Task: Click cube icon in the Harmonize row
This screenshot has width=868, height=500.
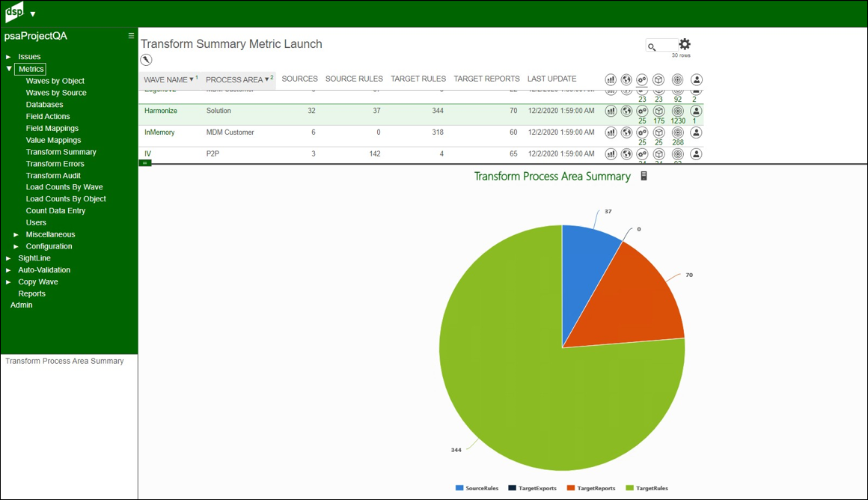Action: (658, 111)
